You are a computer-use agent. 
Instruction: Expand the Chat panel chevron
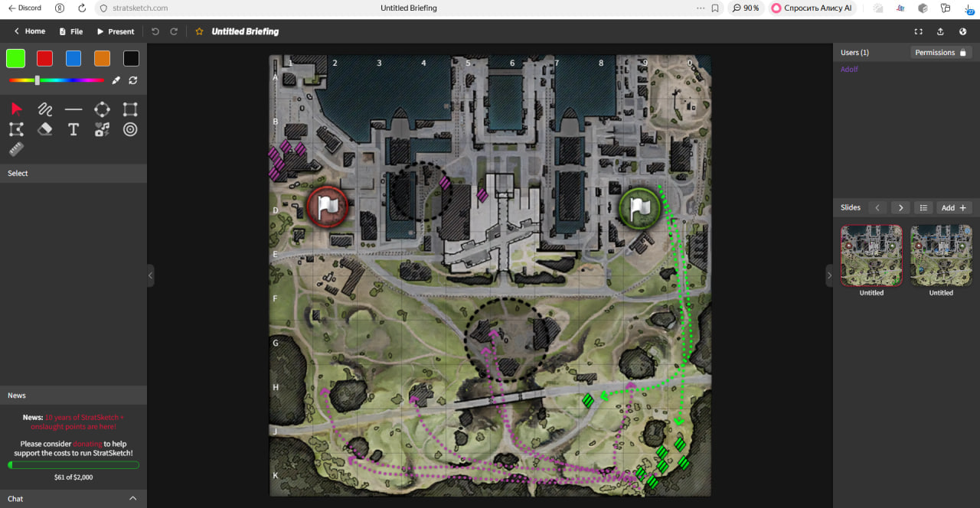(132, 498)
